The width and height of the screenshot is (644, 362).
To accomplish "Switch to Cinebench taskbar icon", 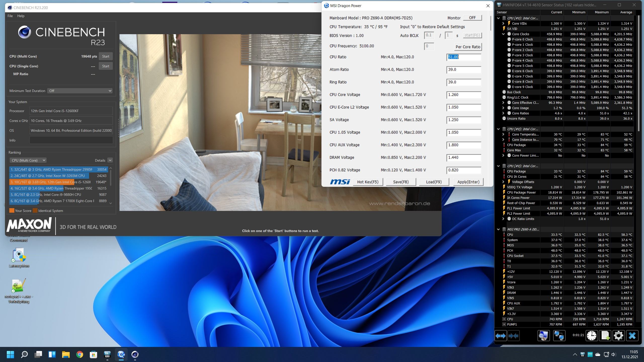I will coord(135,354).
